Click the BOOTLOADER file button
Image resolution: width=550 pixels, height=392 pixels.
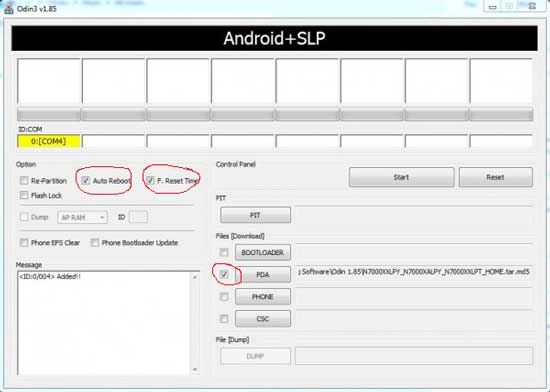263,252
